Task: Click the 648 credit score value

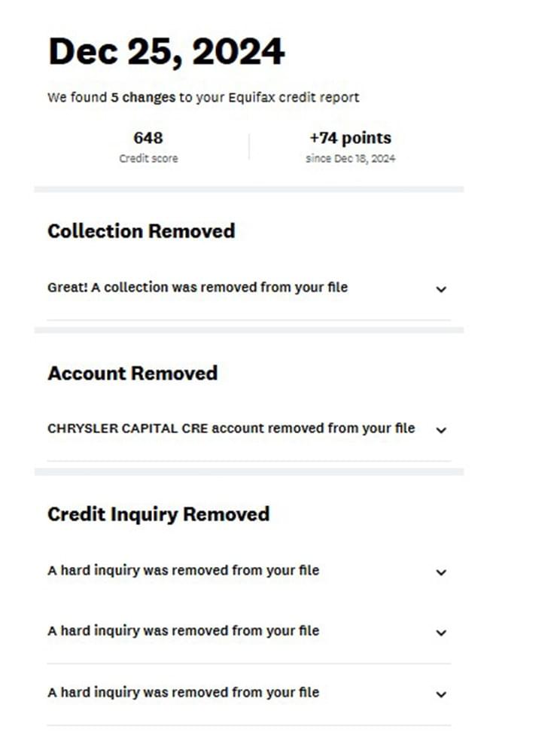Action: pos(148,138)
